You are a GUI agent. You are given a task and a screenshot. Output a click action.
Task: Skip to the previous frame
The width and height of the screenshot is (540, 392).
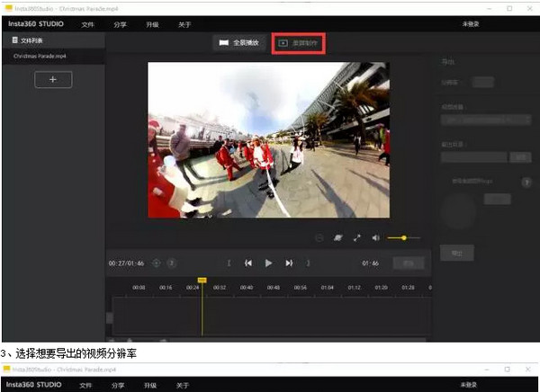[x=248, y=263]
